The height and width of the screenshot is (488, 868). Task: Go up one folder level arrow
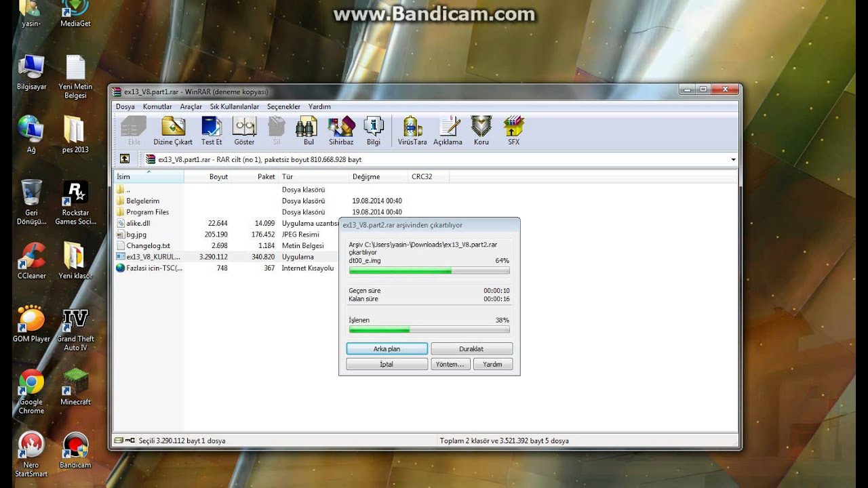click(125, 159)
